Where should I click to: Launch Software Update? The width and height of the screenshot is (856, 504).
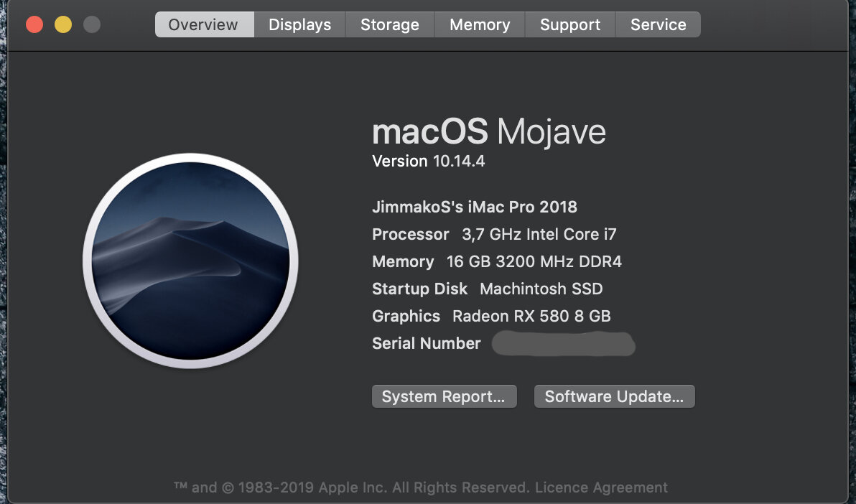click(x=614, y=396)
